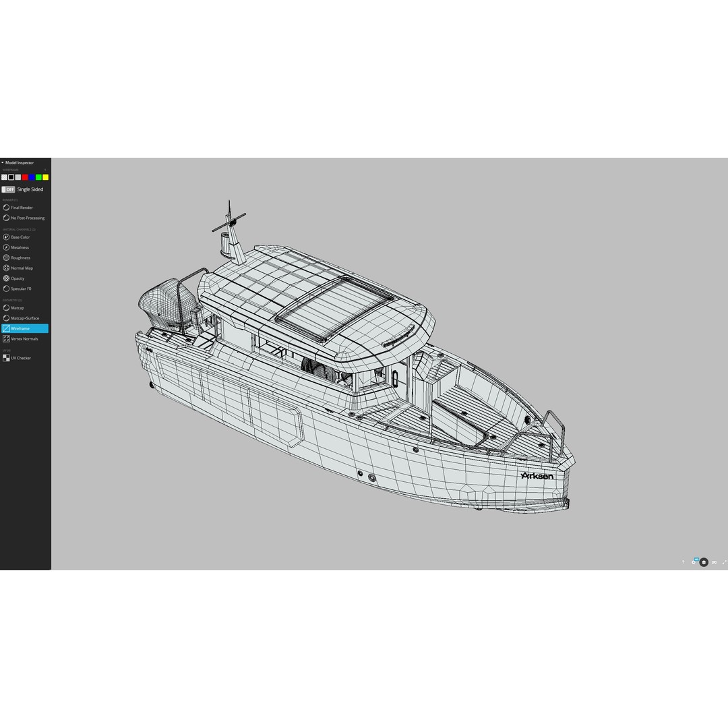Set wireframe color to green
This screenshot has height=728, width=728.
click(x=38, y=177)
